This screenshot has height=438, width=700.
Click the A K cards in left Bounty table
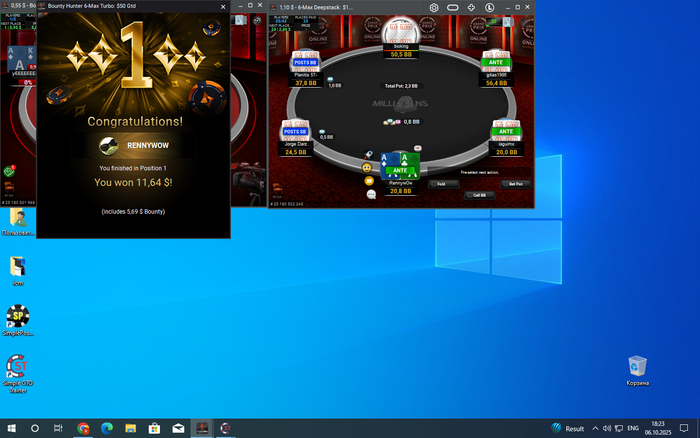tap(19, 58)
